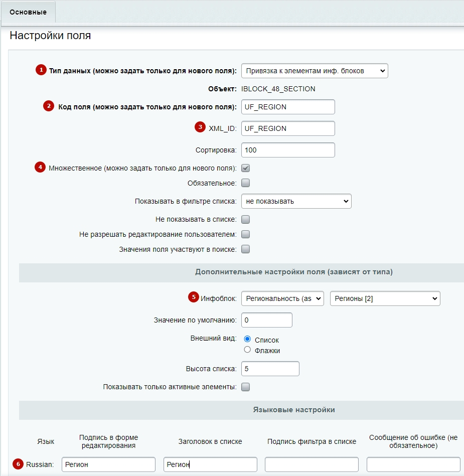Screen dimensions: 464x476
Task: Switch to the Основные tab
Action: [28, 12]
